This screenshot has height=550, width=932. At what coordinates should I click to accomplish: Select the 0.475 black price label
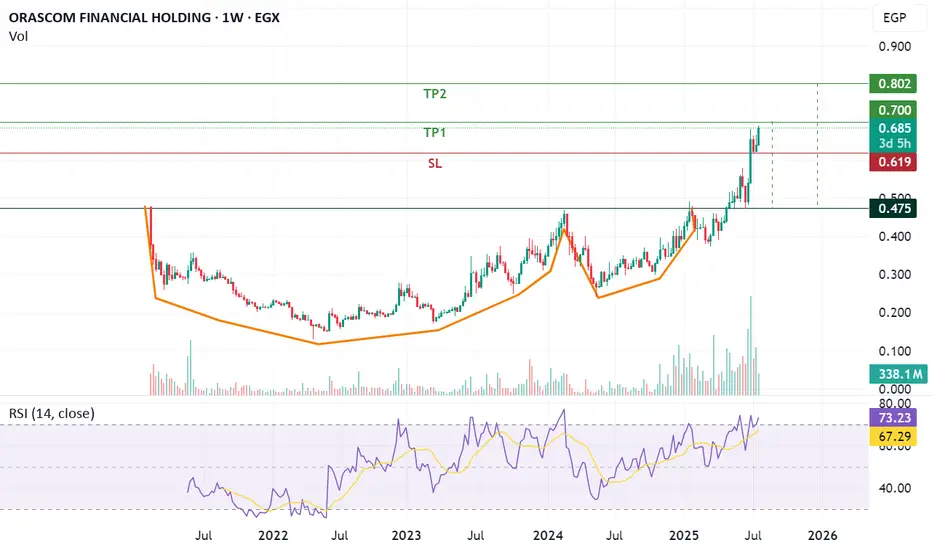coord(893,209)
